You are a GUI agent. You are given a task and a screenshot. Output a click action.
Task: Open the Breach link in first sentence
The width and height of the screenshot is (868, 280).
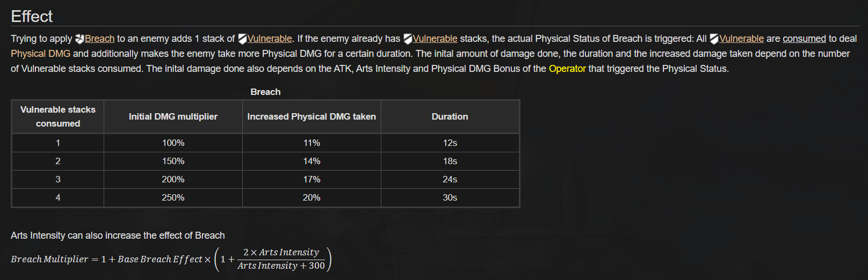click(99, 39)
